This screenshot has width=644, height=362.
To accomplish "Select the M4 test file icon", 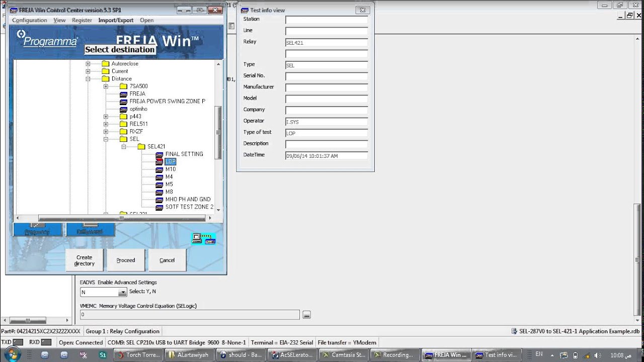I will 159,177.
